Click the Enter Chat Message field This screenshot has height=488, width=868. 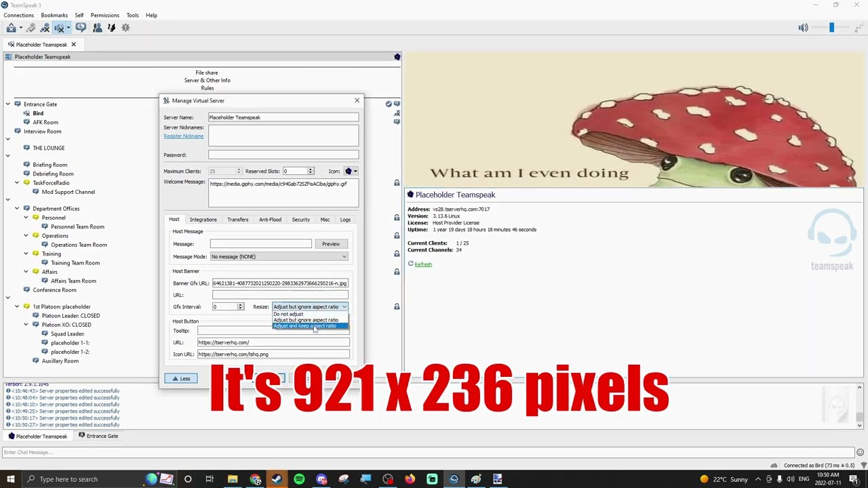[x=427, y=453]
